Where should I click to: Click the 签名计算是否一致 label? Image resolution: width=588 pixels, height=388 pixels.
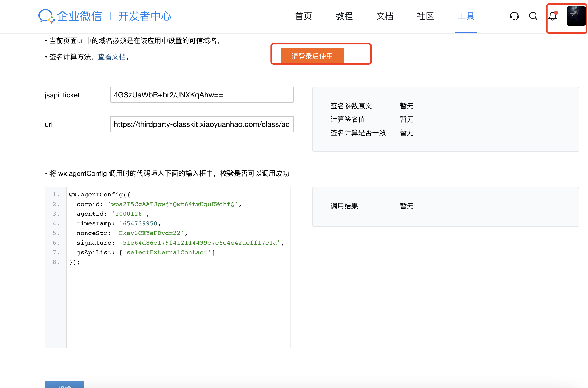tap(358, 133)
